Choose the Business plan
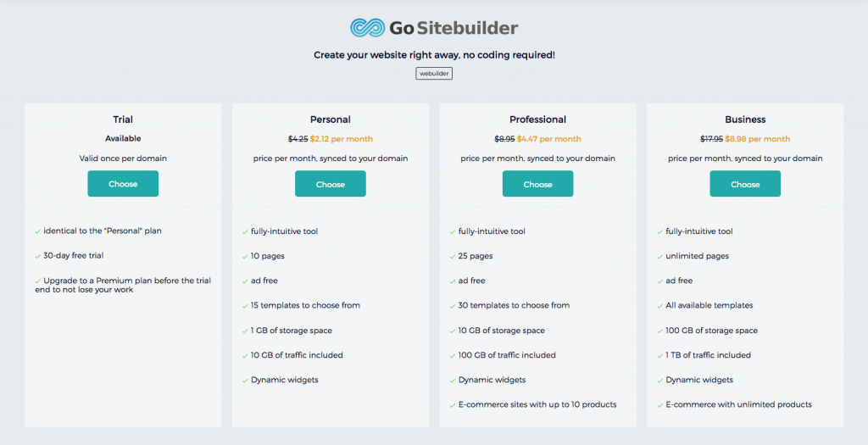Viewport: 868px width, 445px height. [745, 184]
